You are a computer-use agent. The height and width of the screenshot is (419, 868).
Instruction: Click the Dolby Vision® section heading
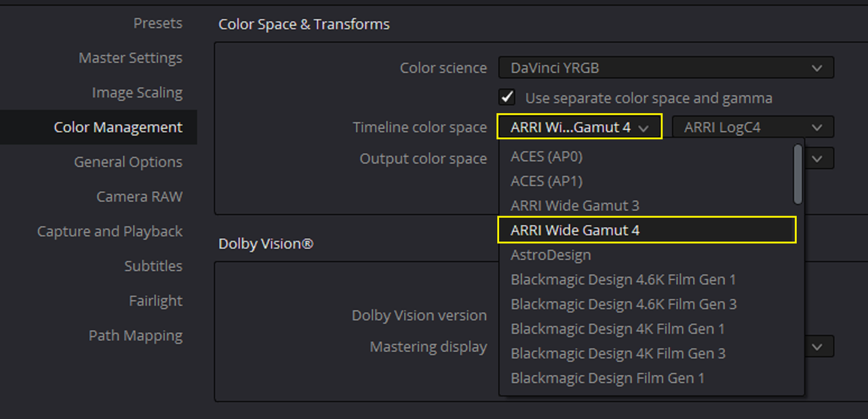266,243
